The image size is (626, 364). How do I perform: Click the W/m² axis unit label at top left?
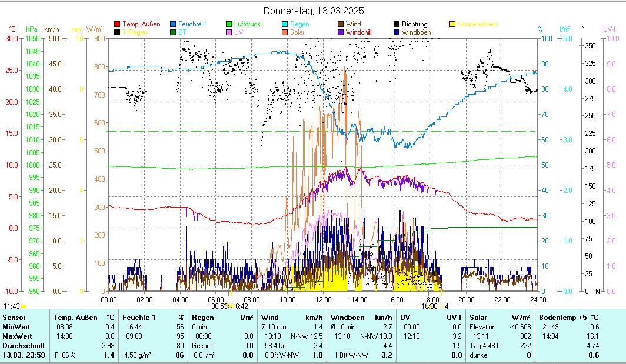point(95,29)
